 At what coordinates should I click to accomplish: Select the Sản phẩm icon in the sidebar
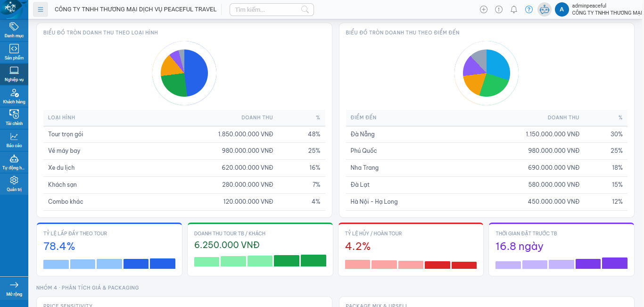pyautogui.click(x=14, y=52)
